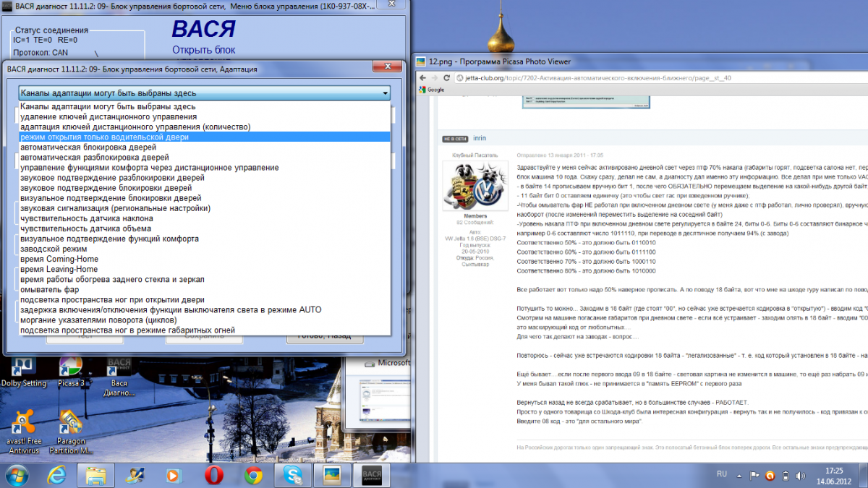
Task: Select 'звуковое подтверждение разблокировки дверей'
Action: pos(204,178)
